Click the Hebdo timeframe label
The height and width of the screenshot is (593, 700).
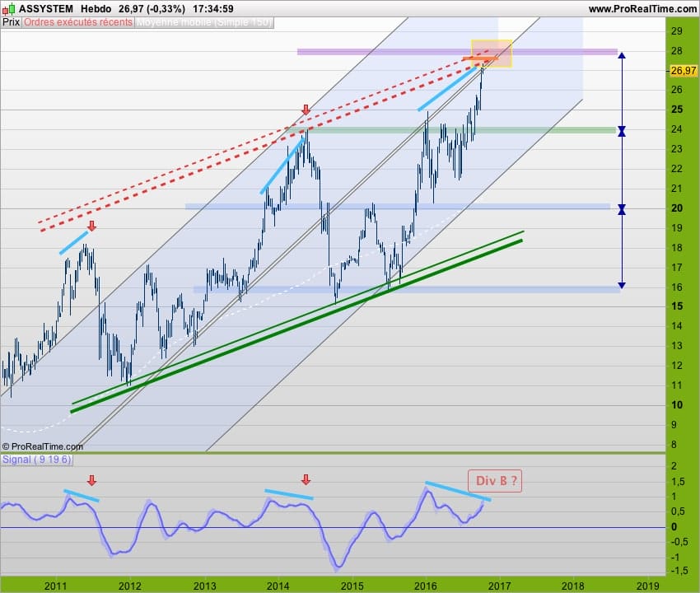click(96, 9)
